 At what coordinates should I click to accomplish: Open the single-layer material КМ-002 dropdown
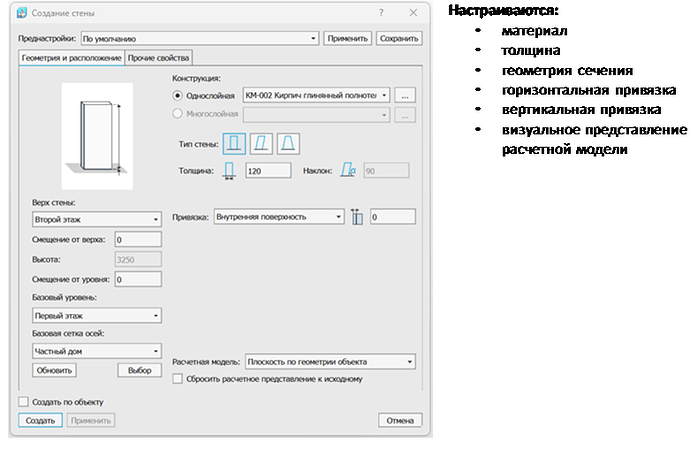[316, 95]
